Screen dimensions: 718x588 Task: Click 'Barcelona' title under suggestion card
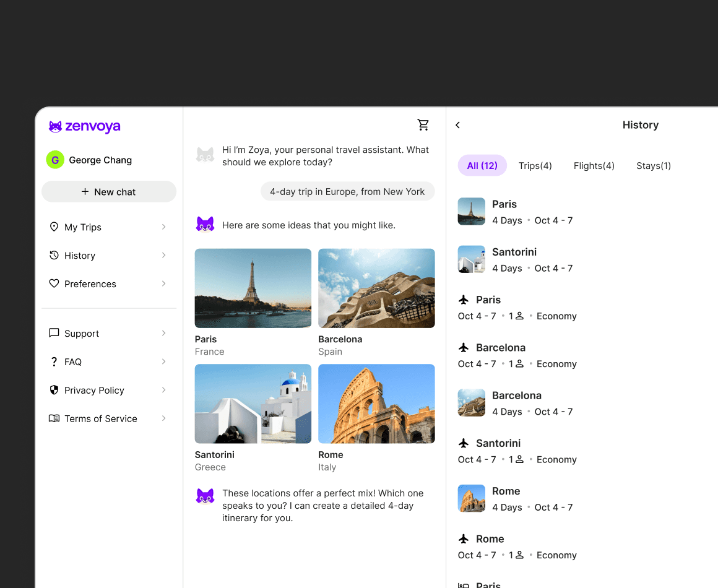point(340,339)
